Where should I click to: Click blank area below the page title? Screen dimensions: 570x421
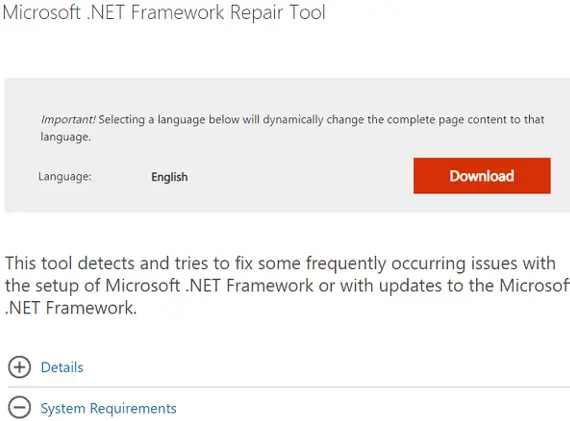pyautogui.click(x=285, y=51)
